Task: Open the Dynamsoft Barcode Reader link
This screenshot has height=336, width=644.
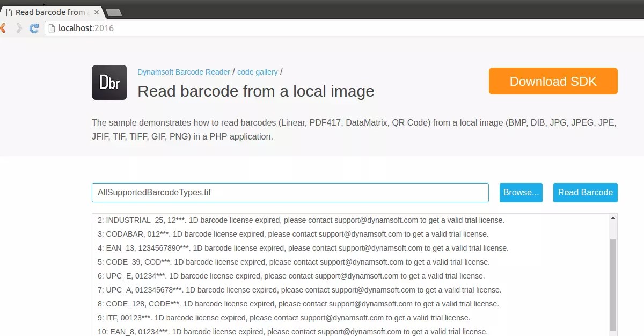Action: tap(184, 71)
